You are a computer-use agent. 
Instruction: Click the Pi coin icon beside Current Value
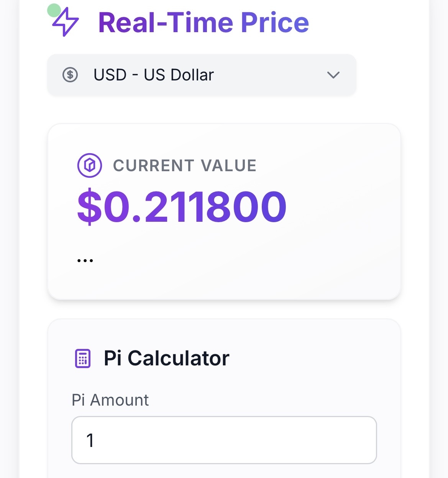[x=90, y=165]
